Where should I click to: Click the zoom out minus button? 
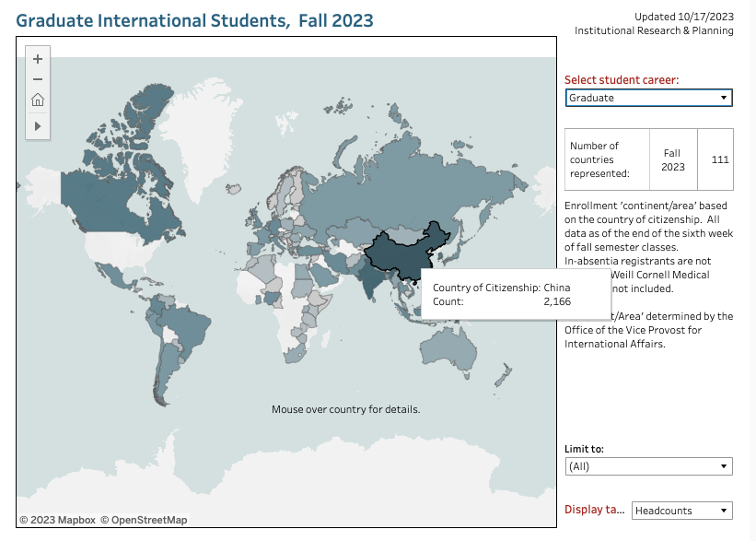[x=38, y=79]
